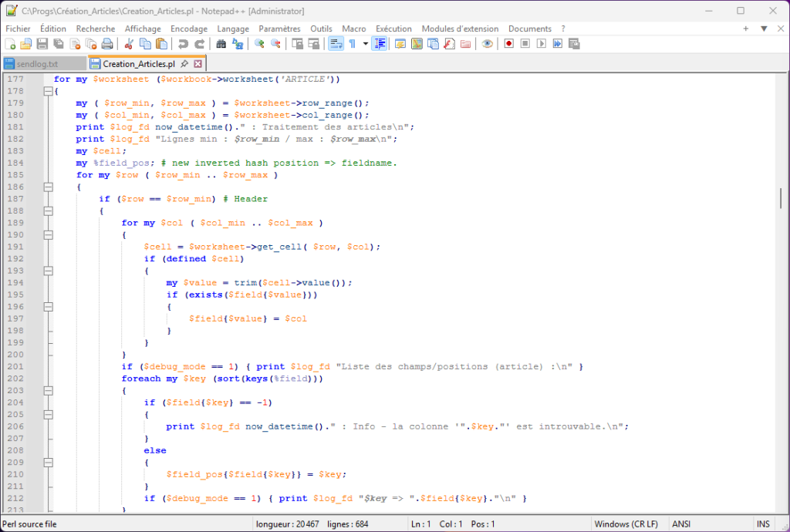Open the Replace dialog icon
The image size is (790, 532).
click(x=238, y=44)
